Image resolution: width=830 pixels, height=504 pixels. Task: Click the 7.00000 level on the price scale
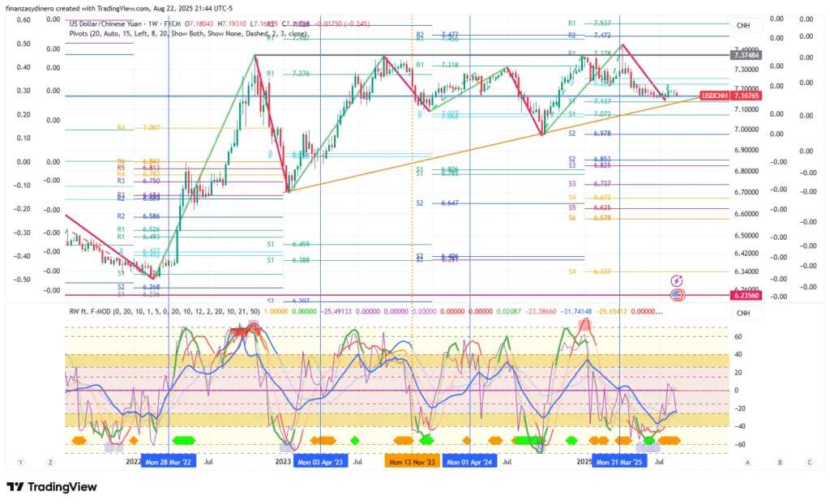coord(747,130)
